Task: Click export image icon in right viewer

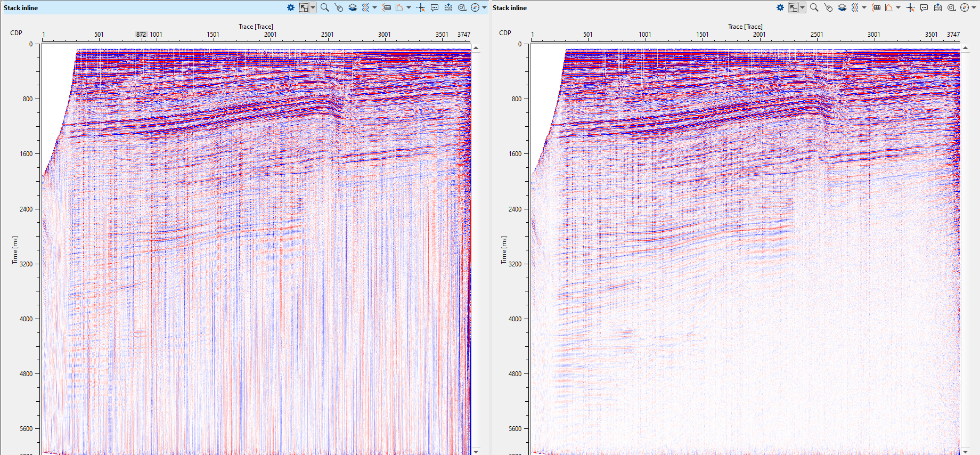Action: coord(938,7)
